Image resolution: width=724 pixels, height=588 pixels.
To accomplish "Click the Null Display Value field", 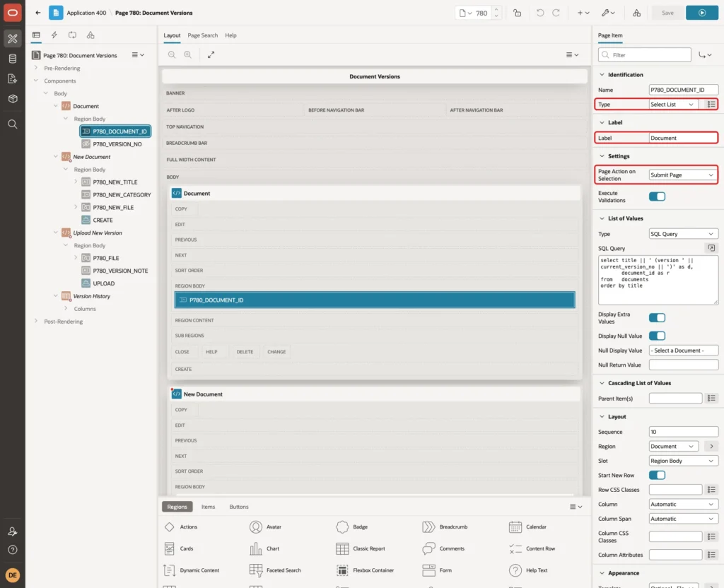I will click(x=684, y=351).
